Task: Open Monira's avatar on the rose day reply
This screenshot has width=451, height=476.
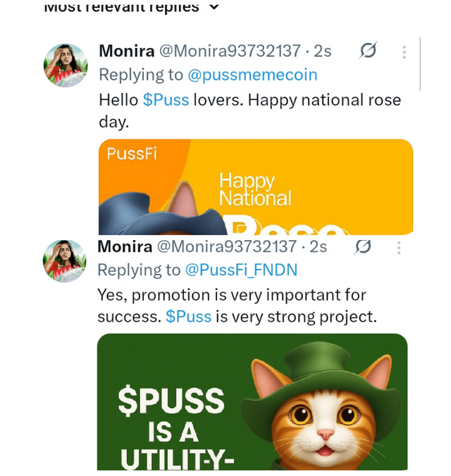Action: (x=66, y=66)
